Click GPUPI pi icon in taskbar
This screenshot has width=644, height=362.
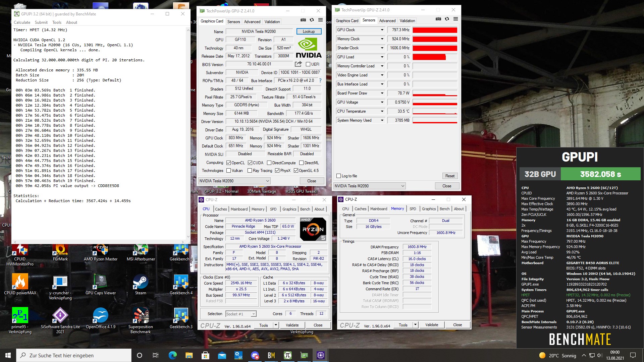pyautogui.click(x=288, y=355)
